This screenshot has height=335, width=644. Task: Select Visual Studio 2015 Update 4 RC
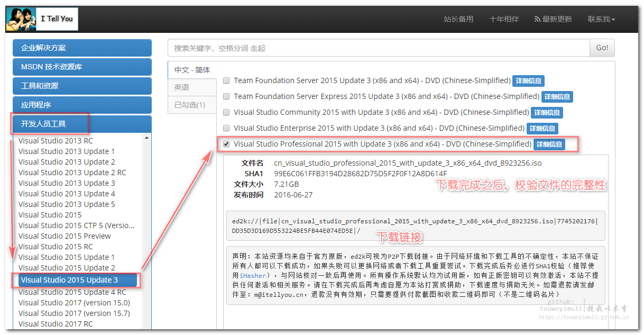point(72,292)
